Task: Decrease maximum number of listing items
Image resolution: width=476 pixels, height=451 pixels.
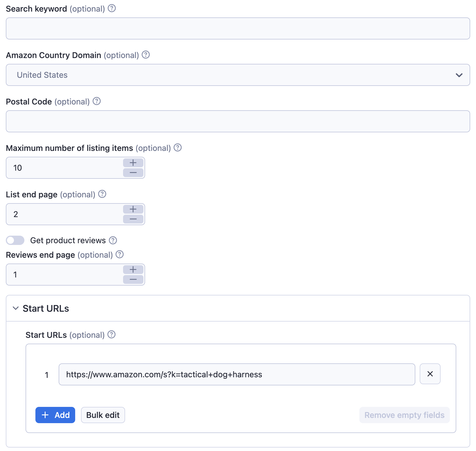Action: pos(133,173)
